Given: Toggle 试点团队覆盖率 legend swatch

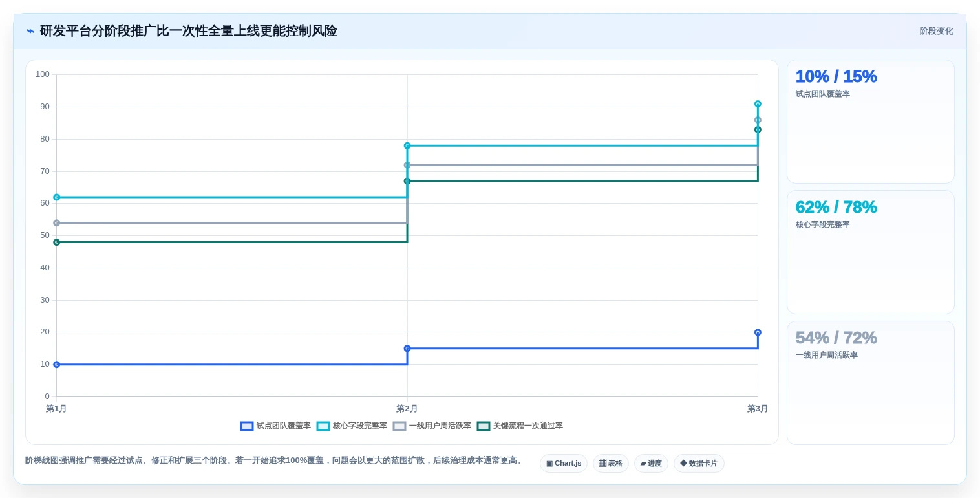Looking at the screenshot, I should (x=247, y=426).
